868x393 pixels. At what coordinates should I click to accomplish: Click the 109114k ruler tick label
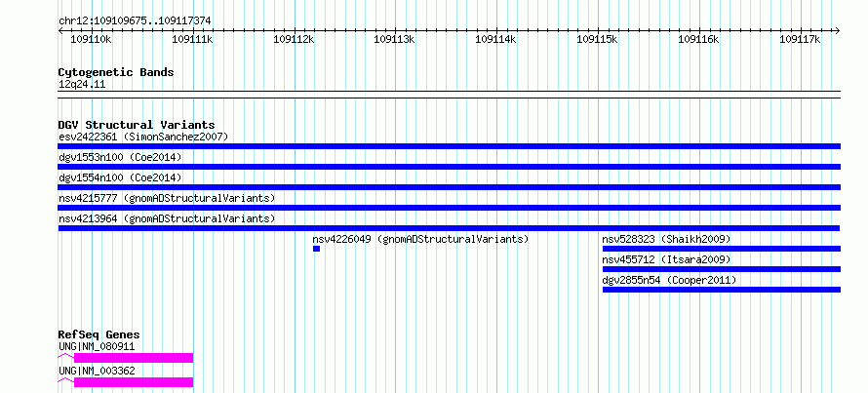click(x=496, y=40)
